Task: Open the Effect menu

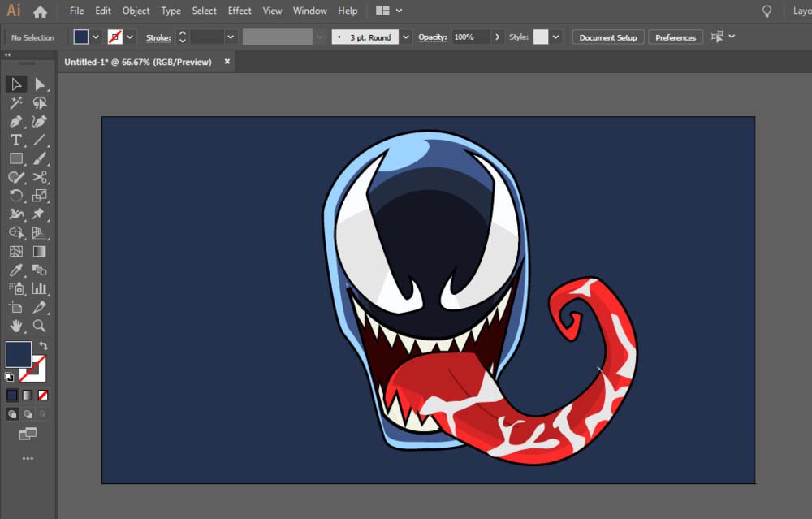Action: [x=240, y=11]
